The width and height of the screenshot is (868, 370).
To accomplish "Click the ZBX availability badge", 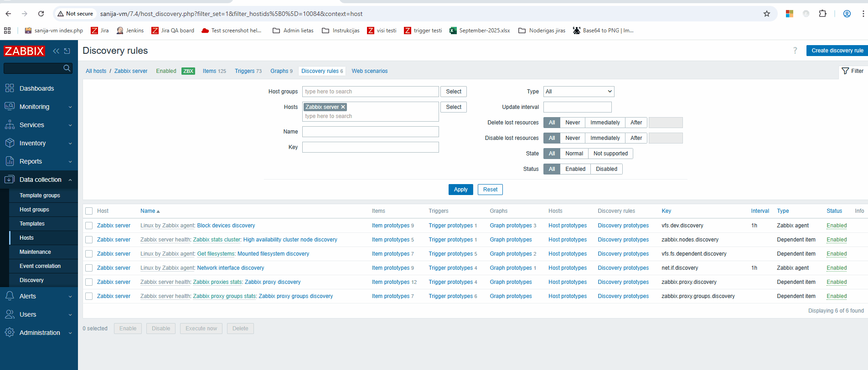I will coord(188,71).
